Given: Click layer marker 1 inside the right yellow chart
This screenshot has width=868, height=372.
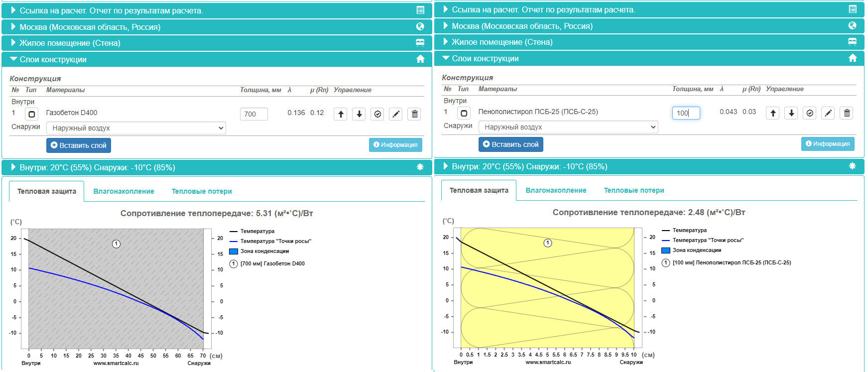Looking at the screenshot, I should click(x=548, y=243).
